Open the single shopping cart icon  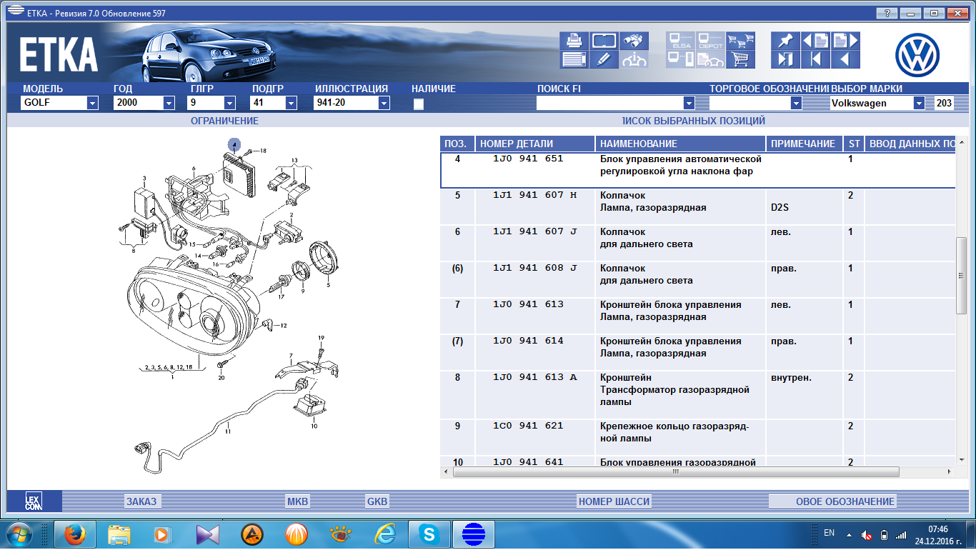click(741, 59)
